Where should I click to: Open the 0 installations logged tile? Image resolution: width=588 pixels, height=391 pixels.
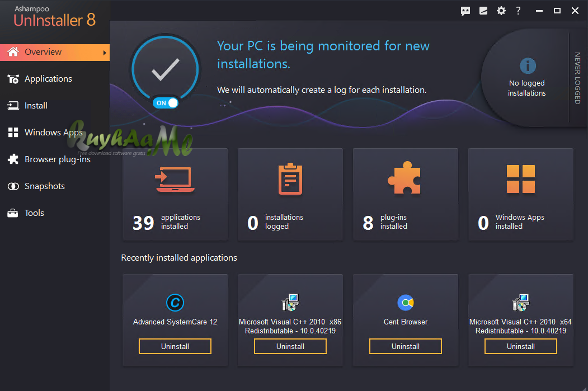coord(290,194)
